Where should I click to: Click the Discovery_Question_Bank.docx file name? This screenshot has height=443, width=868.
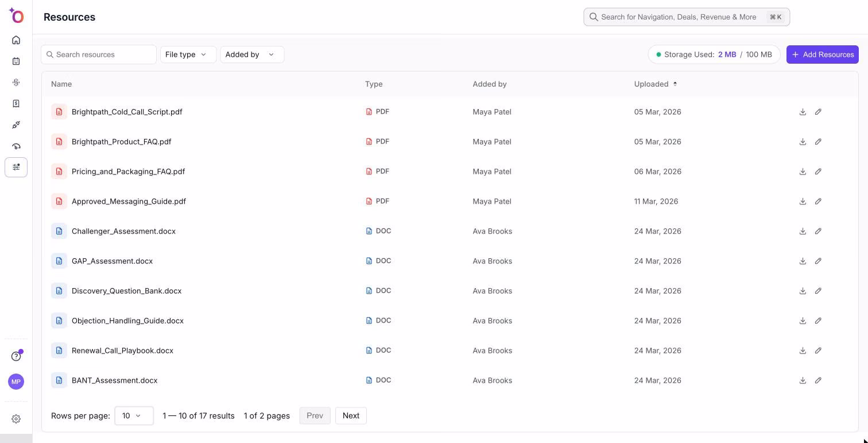pos(126,291)
